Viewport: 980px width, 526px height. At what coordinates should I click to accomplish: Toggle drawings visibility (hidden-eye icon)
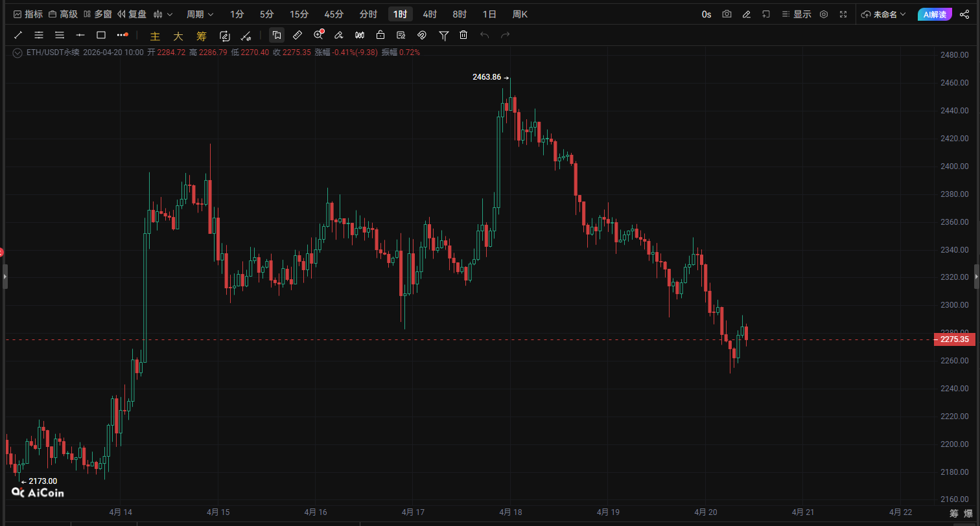422,35
